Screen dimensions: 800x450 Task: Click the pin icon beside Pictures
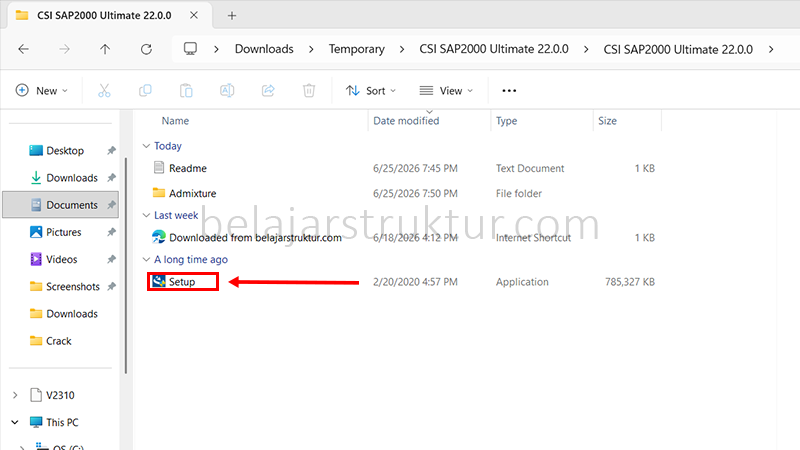(111, 232)
